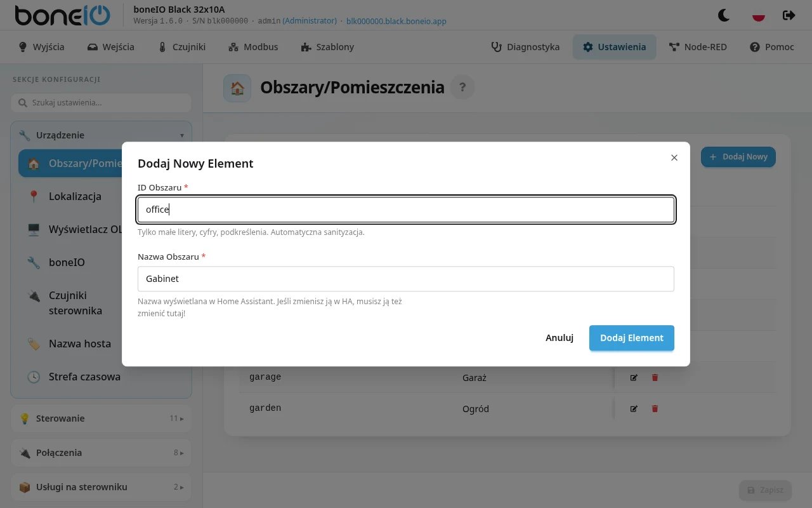This screenshot has height=508, width=812.
Task: Open the blk000000.black.boneio.app link
Action: pos(396,21)
